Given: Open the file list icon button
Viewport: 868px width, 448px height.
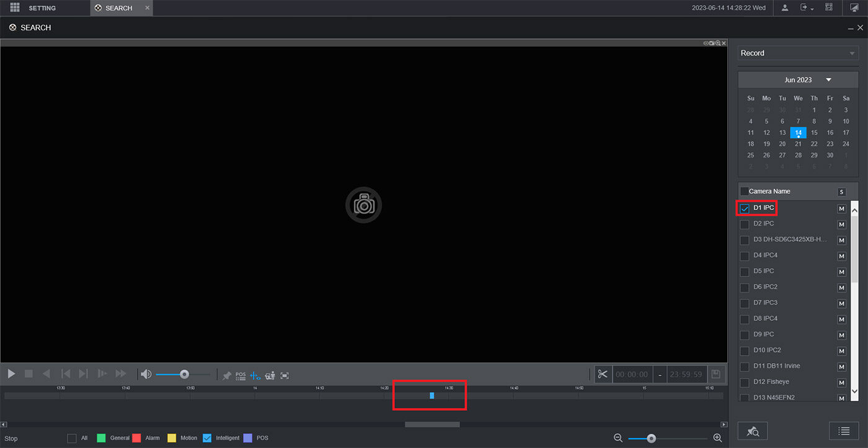Looking at the screenshot, I should point(843,431).
